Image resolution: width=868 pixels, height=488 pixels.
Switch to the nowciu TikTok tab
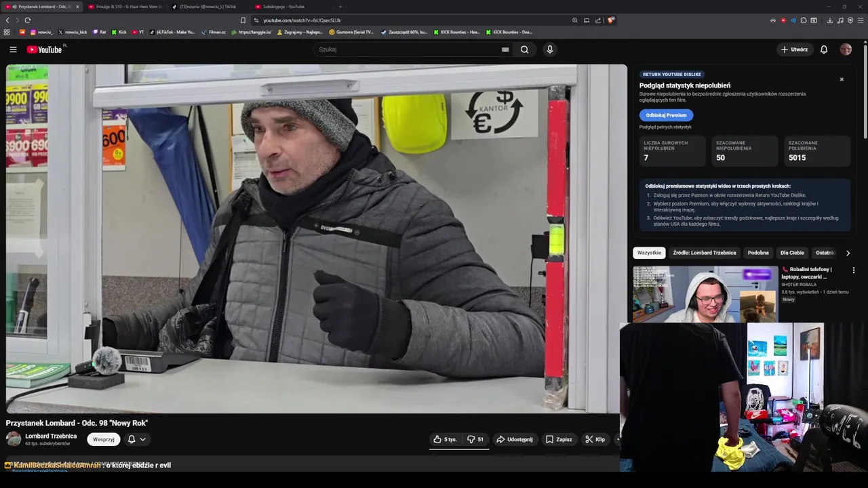209,7
